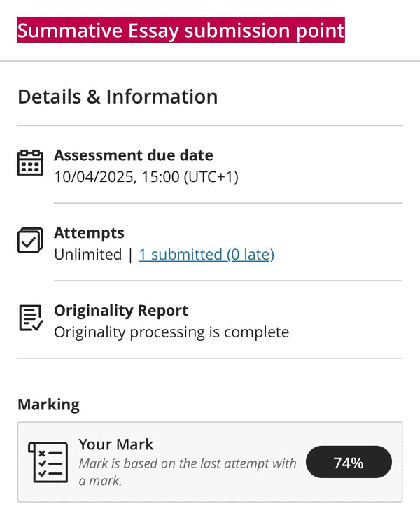The image size is (420, 520).
Task: Click the Details & Information heading
Action: coord(118,97)
